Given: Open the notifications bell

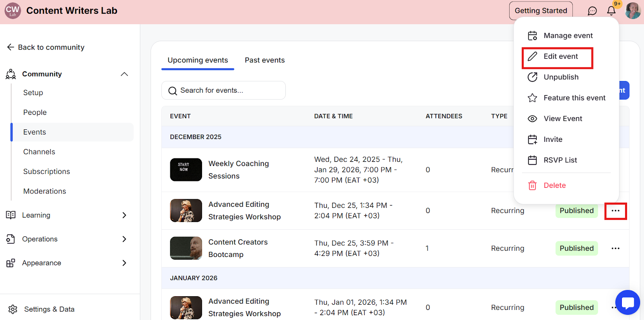Looking at the screenshot, I should (x=611, y=11).
